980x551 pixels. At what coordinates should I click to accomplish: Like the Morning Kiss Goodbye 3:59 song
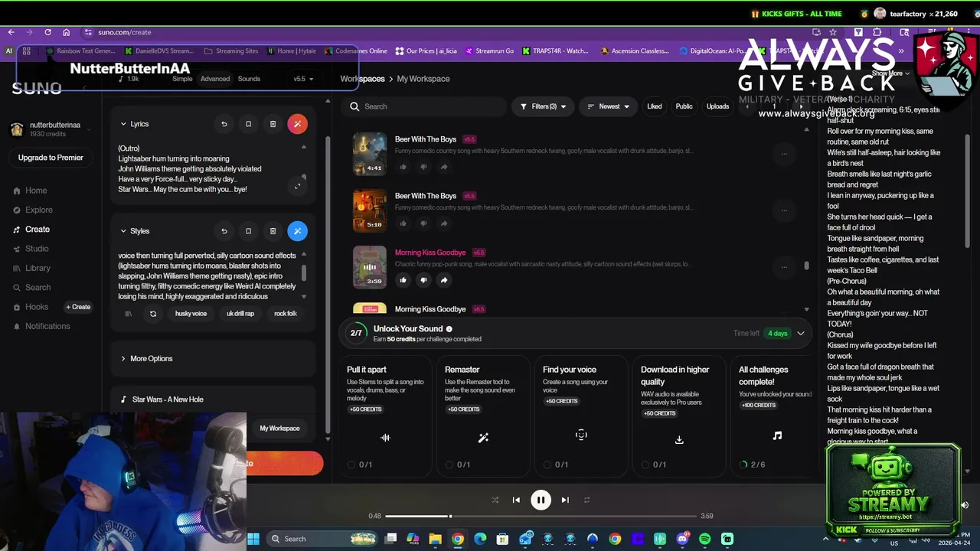click(x=403, y=280)
